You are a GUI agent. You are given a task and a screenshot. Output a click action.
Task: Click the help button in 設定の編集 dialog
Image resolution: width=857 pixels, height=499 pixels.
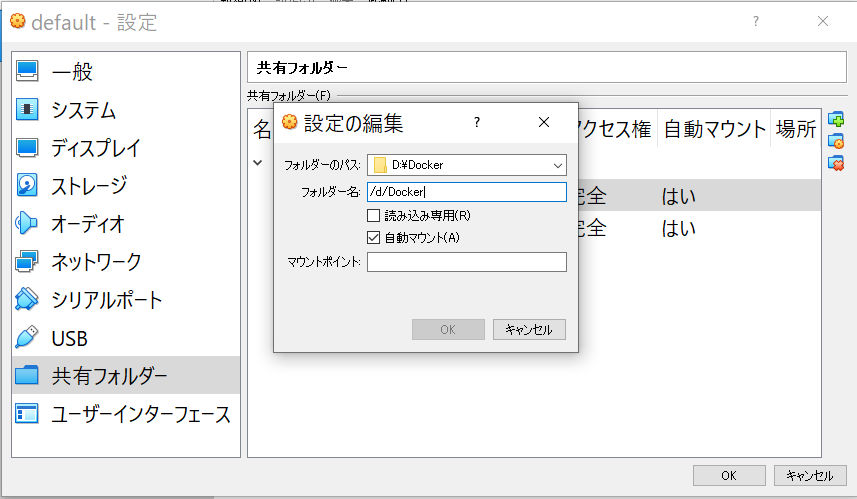click(x=477, y=122)
